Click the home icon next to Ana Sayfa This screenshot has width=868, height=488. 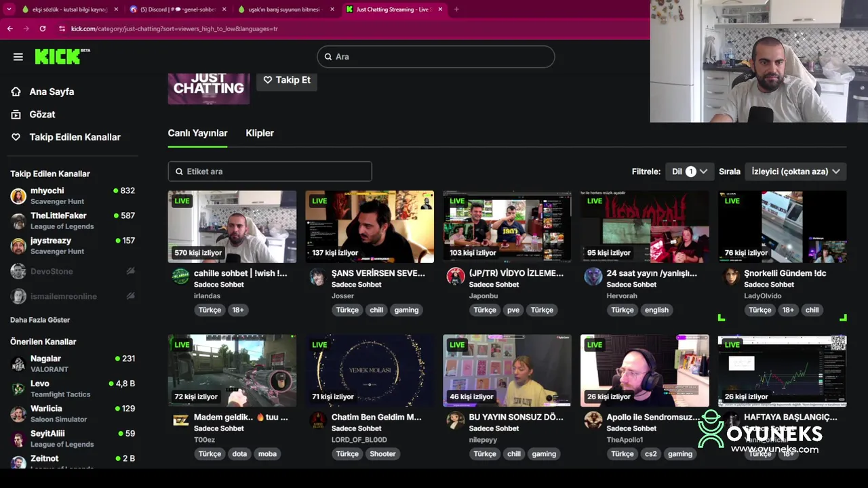tap(16, 91)
